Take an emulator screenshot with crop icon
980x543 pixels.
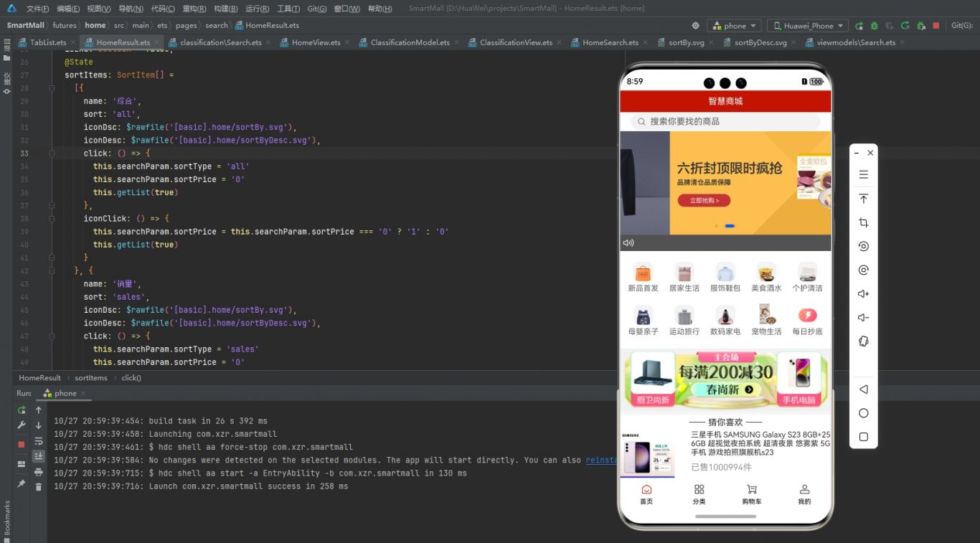[x=864, y=222]
